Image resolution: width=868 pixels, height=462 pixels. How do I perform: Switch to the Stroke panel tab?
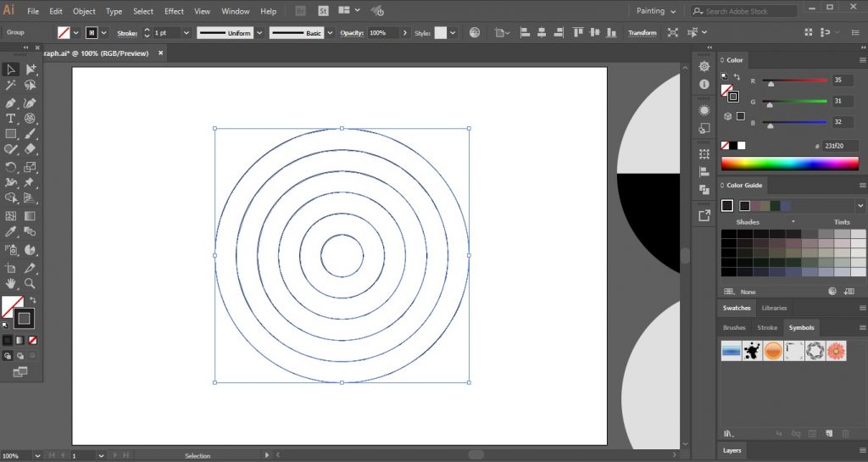pos(767,327)
